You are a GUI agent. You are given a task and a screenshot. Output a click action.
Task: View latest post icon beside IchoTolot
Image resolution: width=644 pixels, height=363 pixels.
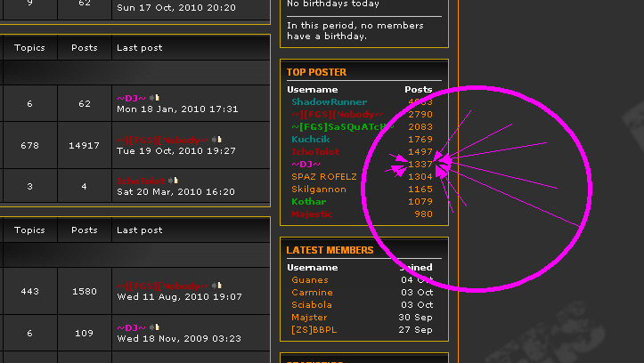pos(175,181)
